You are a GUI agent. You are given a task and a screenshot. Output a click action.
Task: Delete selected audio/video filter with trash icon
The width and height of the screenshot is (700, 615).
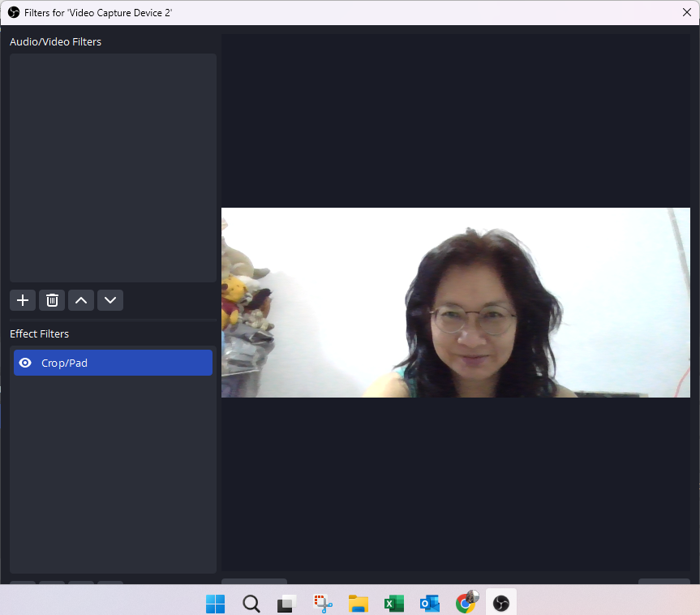pyautogui.click(x=52, y=300)
